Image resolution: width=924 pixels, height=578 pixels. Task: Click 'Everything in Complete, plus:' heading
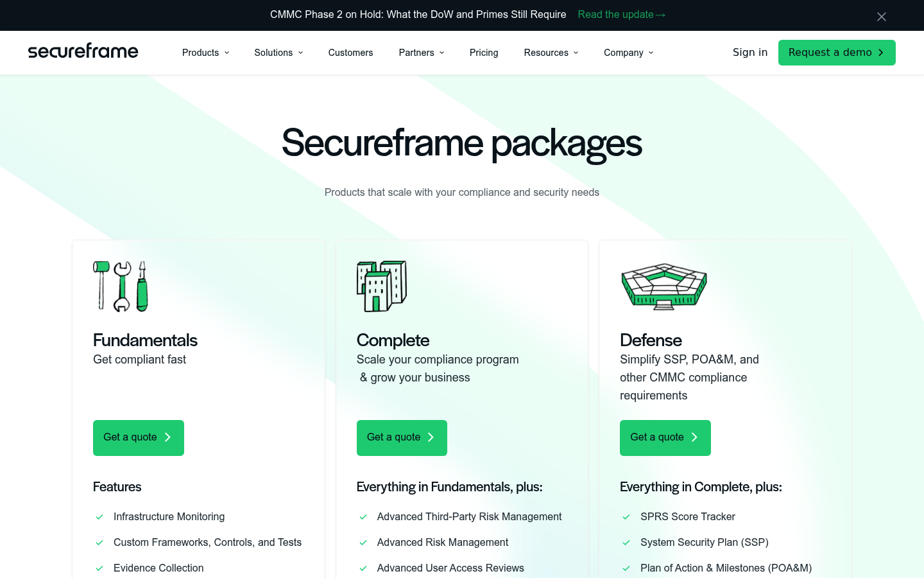click(x=701, y=487)
